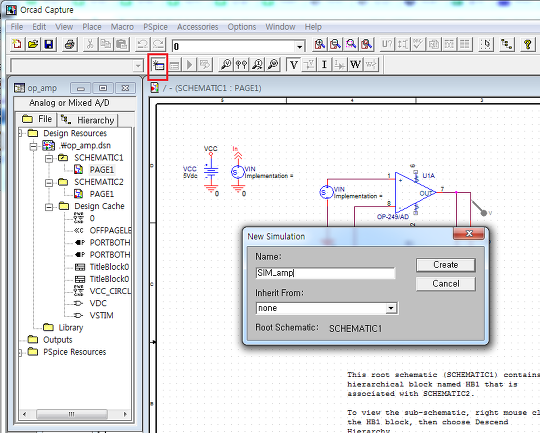Click the Current marker probe icon
This screenshot has width=540, height=433.
(257, 65)
